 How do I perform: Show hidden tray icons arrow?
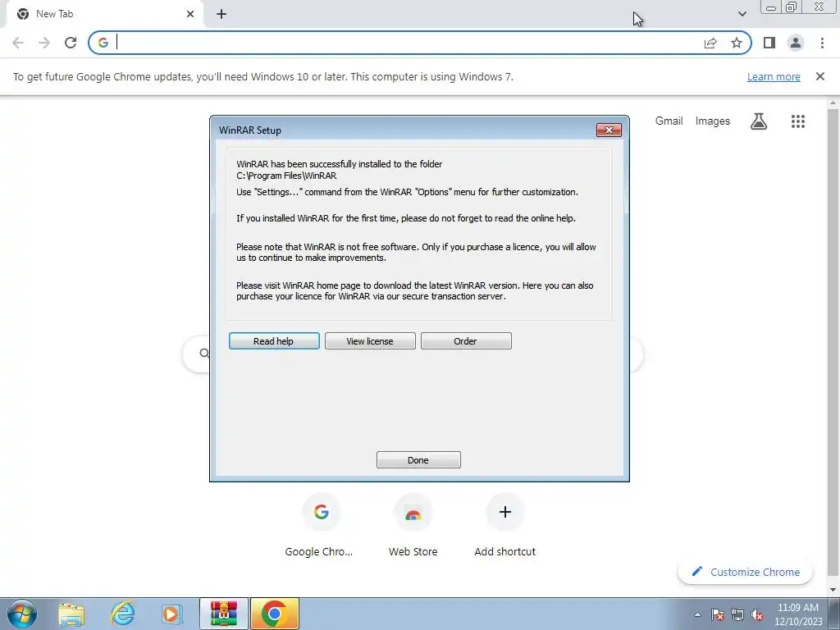(x=697, y=614)
